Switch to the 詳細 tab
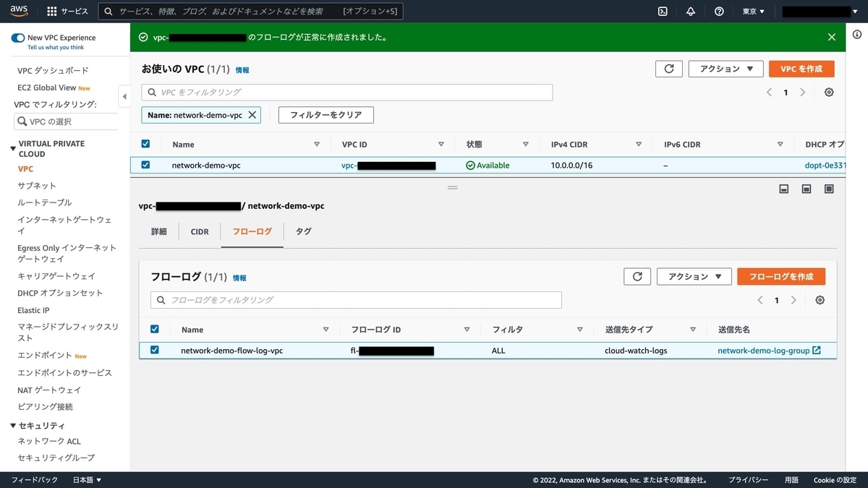The width and height of the screenshot is (868, 488). [x=159, y=232]
